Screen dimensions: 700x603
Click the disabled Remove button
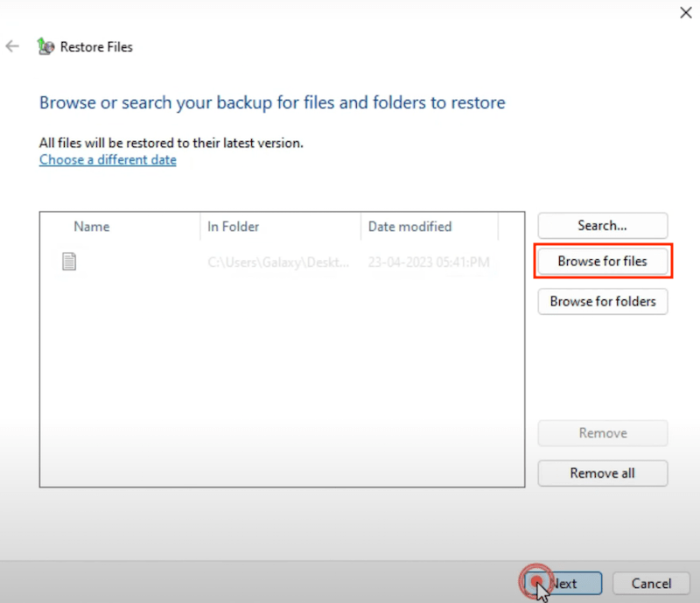602,433
